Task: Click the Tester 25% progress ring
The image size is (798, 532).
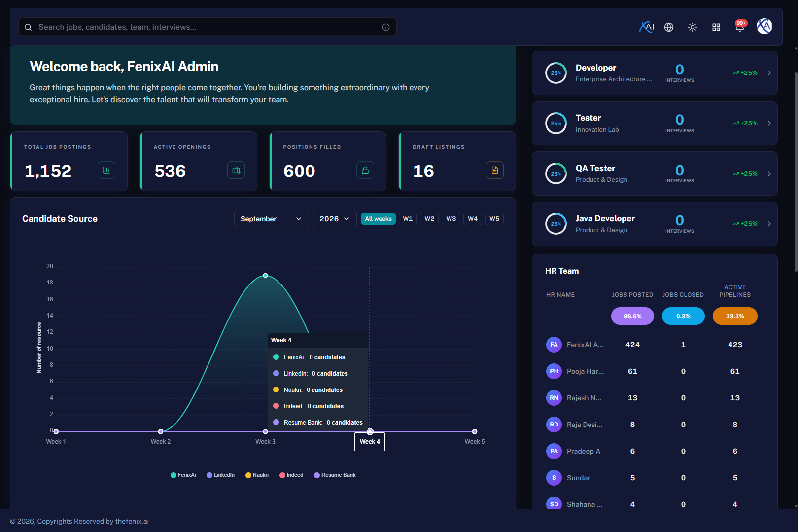Action: (556, 123)
